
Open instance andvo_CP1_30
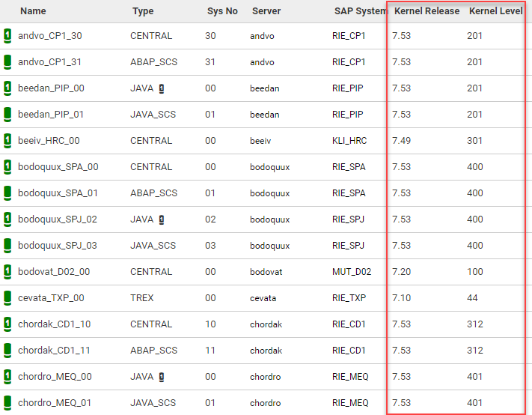(50, 36)
